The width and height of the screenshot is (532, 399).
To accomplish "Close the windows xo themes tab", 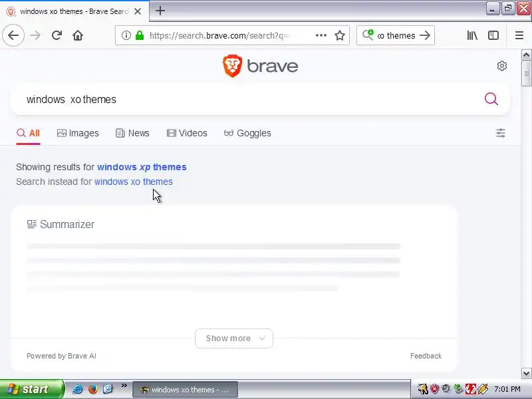I will pyautogui.click(x=138, y=11).
